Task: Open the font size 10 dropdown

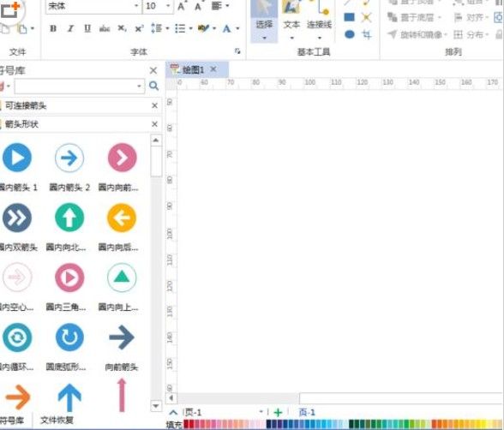Action: [168, 6]
